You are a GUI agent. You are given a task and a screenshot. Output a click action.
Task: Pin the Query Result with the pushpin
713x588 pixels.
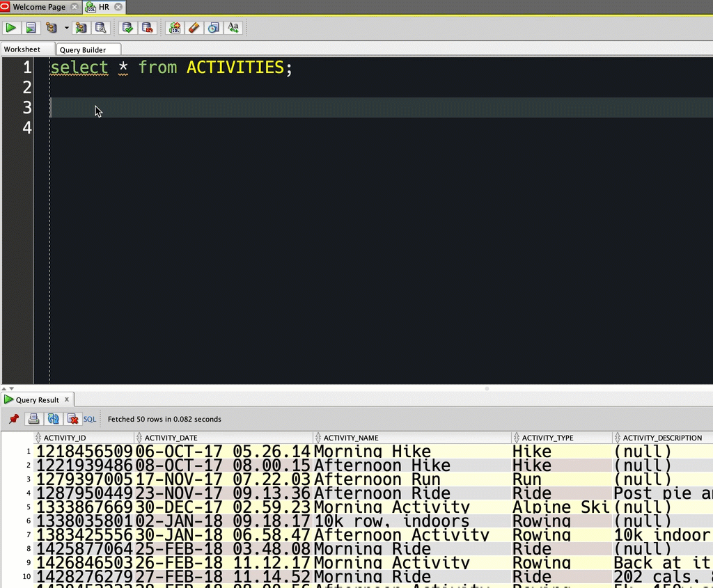pyautogui.click(x=13, y=419)
